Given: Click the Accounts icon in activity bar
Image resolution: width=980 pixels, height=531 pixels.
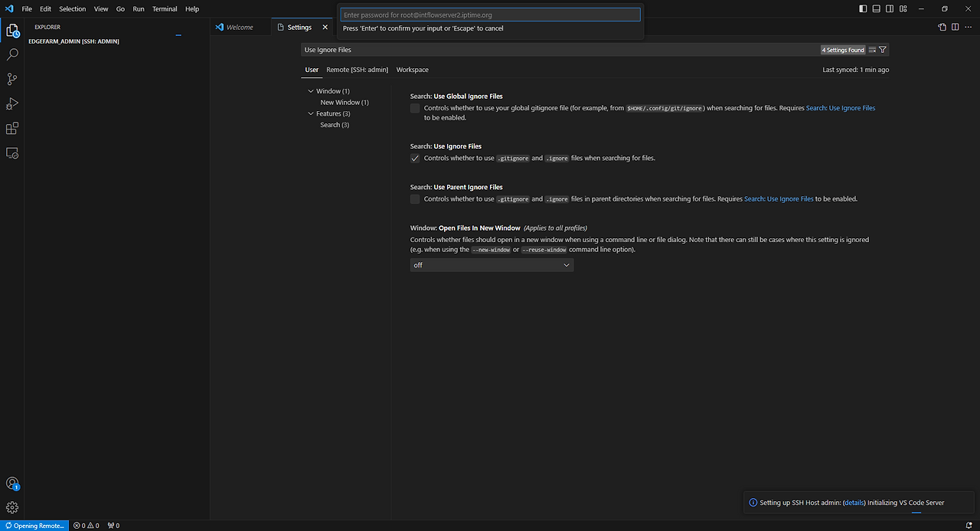Looking at the screenshot, I should click(11, 483).
